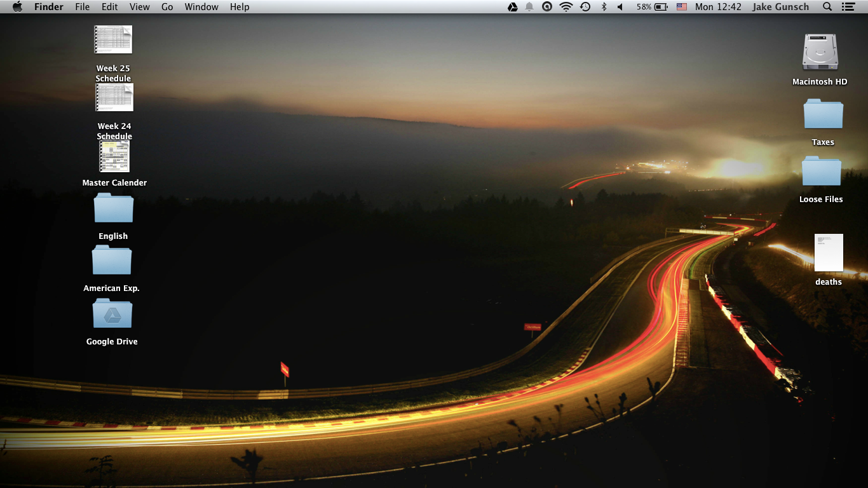868x488 pixels.
Task: Open the Time Machine menu icon
Action: point(585,7)
